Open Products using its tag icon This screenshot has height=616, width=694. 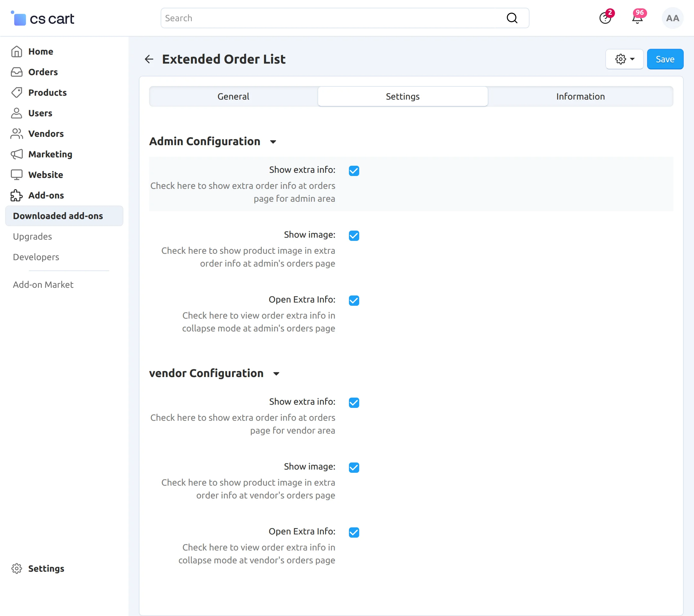click(16, 92)
